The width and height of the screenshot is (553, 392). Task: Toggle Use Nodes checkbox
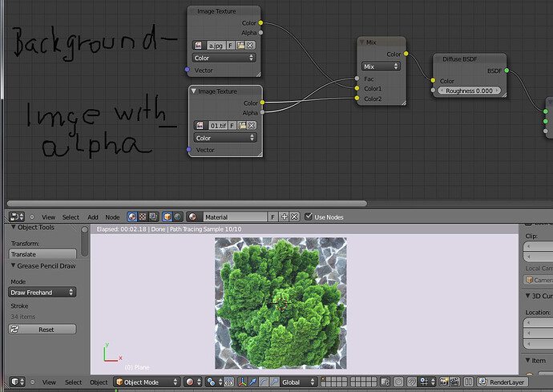point(309,216)
